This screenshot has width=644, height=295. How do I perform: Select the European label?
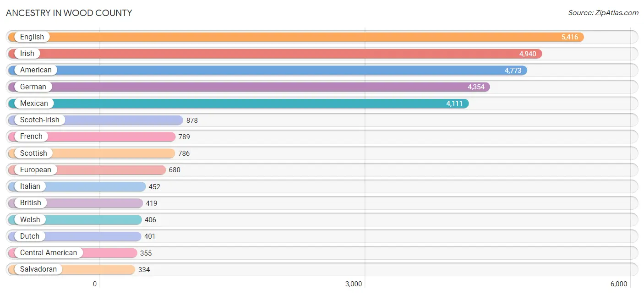tap(36, 169)
